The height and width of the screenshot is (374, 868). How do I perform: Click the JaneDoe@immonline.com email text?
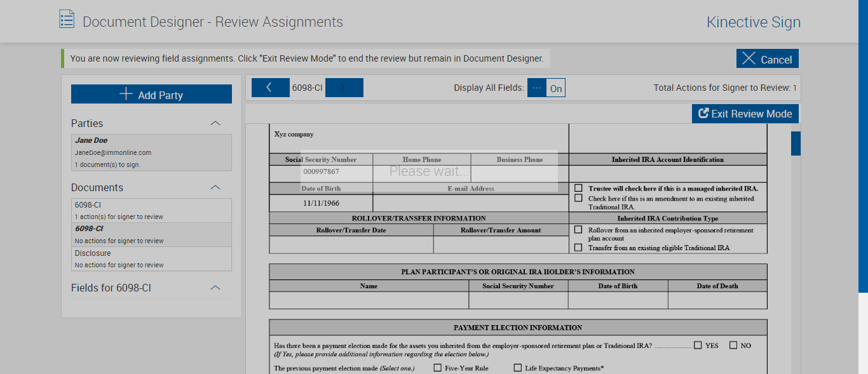pos(113,152)
